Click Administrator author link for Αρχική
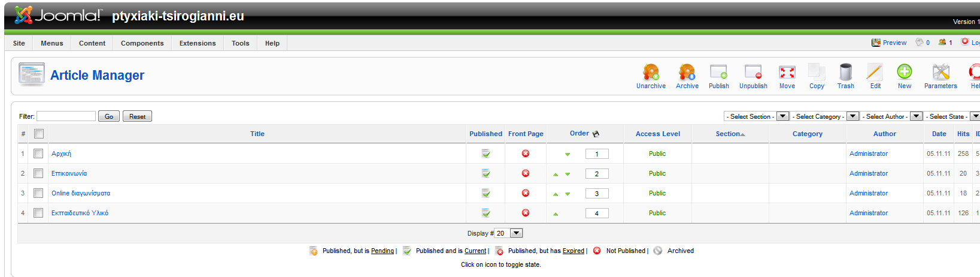Viewport: 980px width, 277px height. [x=869, y=153]
